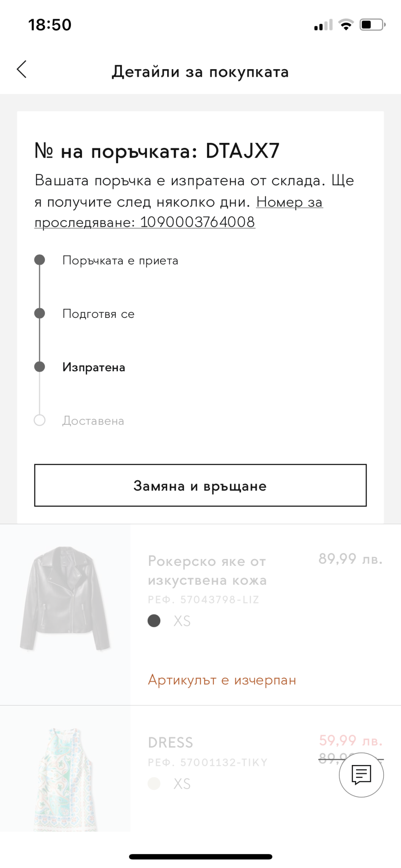
Task: Tap the Wi-Fi status icon
Action: (346, 25)
